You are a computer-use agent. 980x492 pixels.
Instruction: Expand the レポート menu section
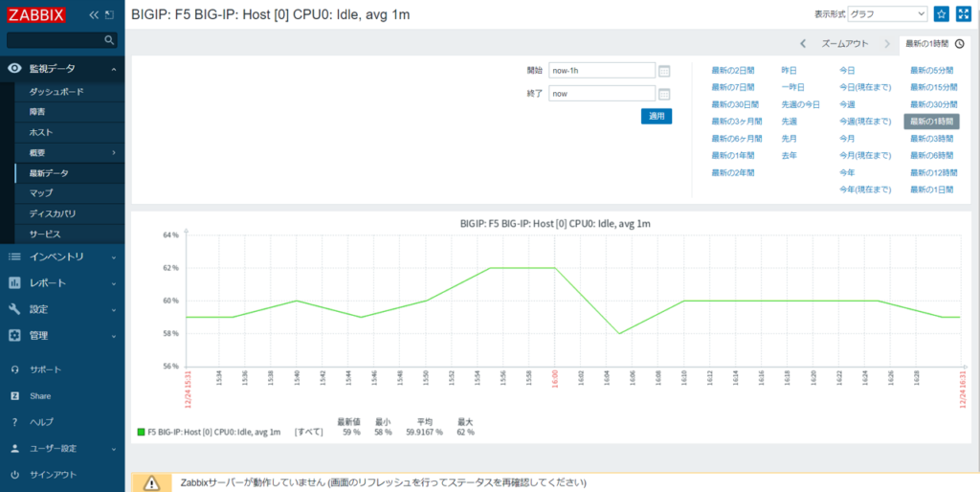click(61, 283)
